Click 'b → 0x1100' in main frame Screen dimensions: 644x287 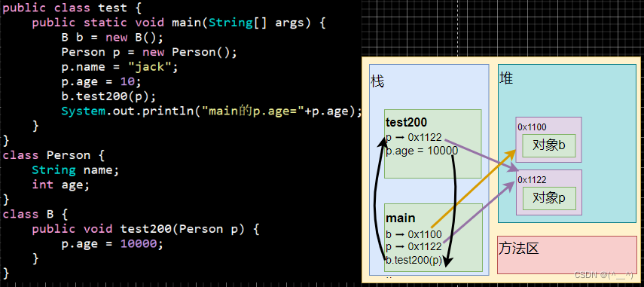coord(414,234)
